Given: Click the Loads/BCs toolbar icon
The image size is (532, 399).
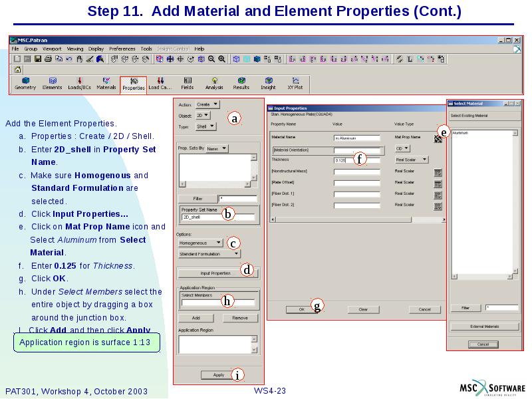Looking at the screenshot, I should pyautogui.click(x=80, y=84).
